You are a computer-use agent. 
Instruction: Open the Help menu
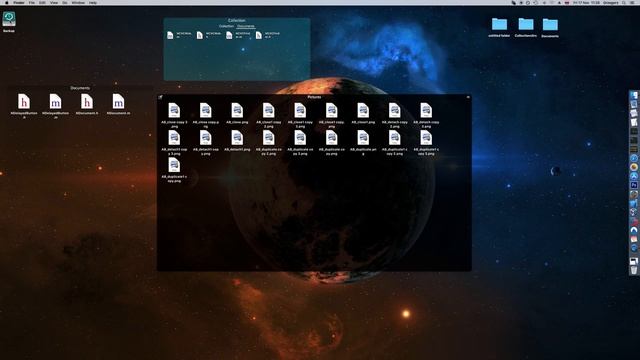tap(93, 2)
